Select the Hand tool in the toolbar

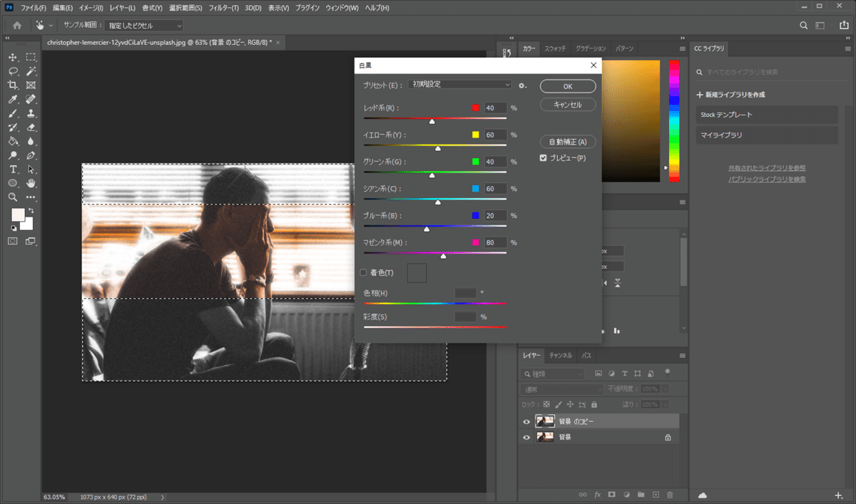point(31,183)
